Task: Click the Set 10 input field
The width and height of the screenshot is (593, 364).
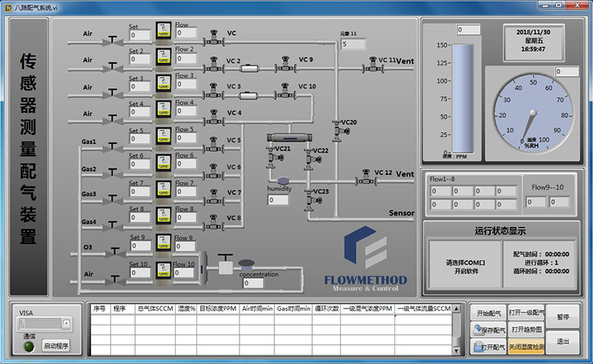Action: click(140, 273)
